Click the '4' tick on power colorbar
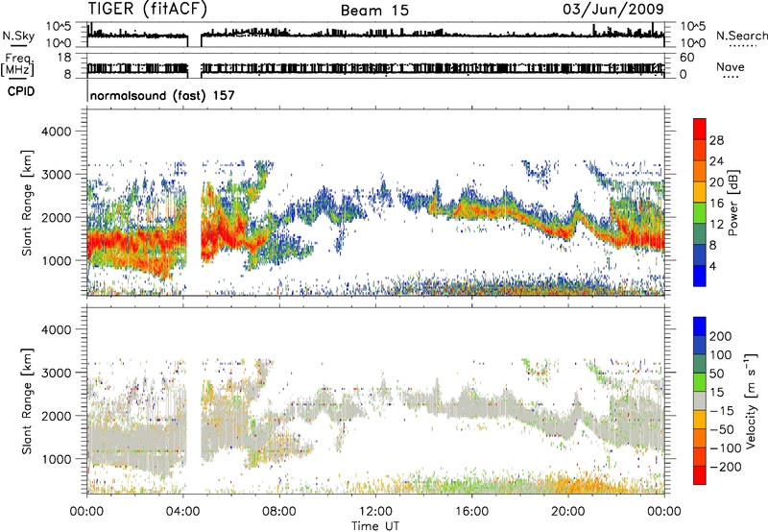The image size is (768, 532). click(712, 266)
